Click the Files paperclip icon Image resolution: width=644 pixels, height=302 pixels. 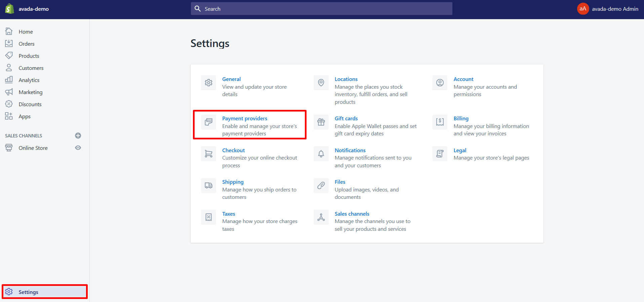321,185
